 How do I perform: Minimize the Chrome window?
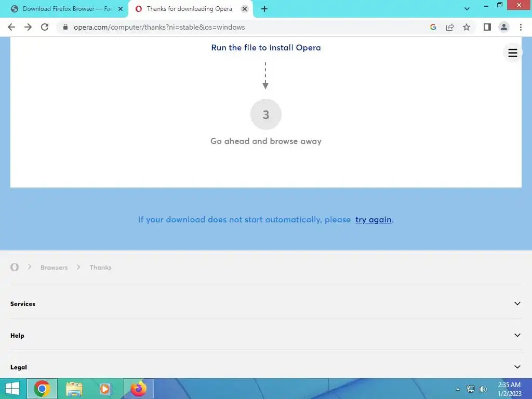(x=486, y=5)
